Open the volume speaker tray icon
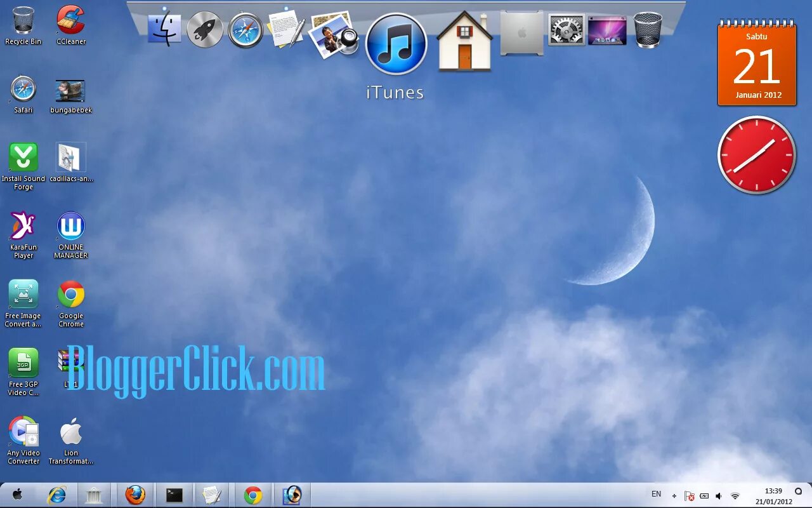812x508 pixels. click(x=719, y=496)
